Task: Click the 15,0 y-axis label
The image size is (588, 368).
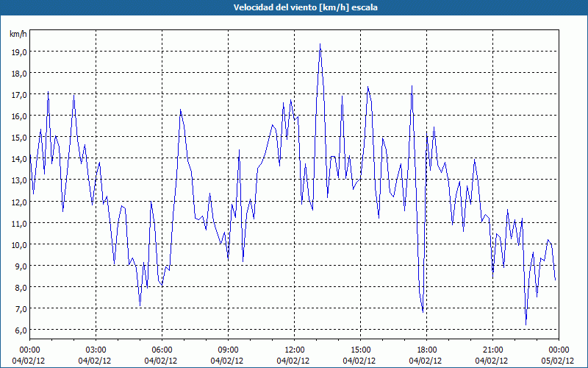Action: point(19,138)
